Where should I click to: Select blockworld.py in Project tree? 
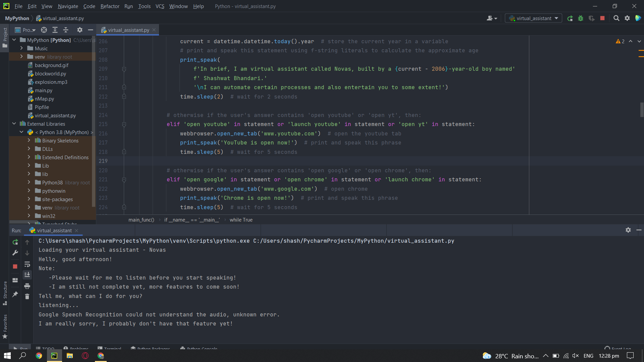pos(50,73)
